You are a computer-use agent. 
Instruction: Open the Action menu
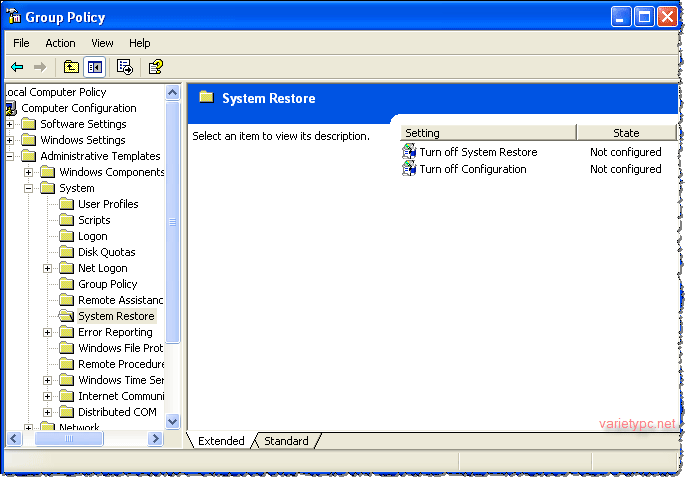pos(60,43)
